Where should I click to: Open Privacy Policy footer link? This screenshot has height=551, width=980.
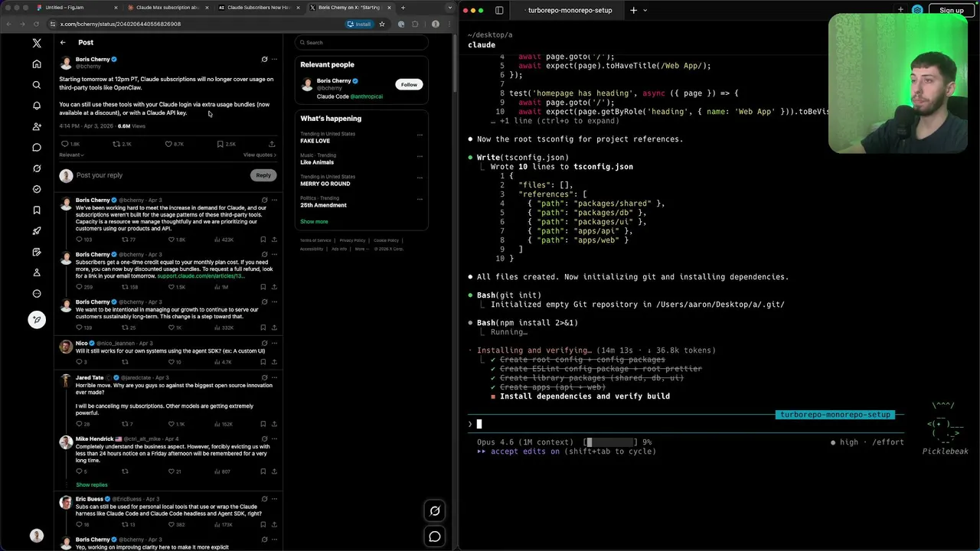pyautogui.click(x=352, y=240)
